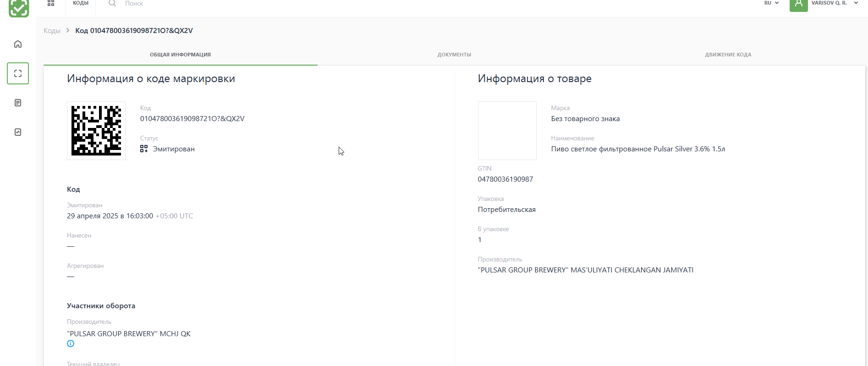Viewport: 868px width, 366px height.
Task: Open the apps grid icon
Action: [51, 3]
